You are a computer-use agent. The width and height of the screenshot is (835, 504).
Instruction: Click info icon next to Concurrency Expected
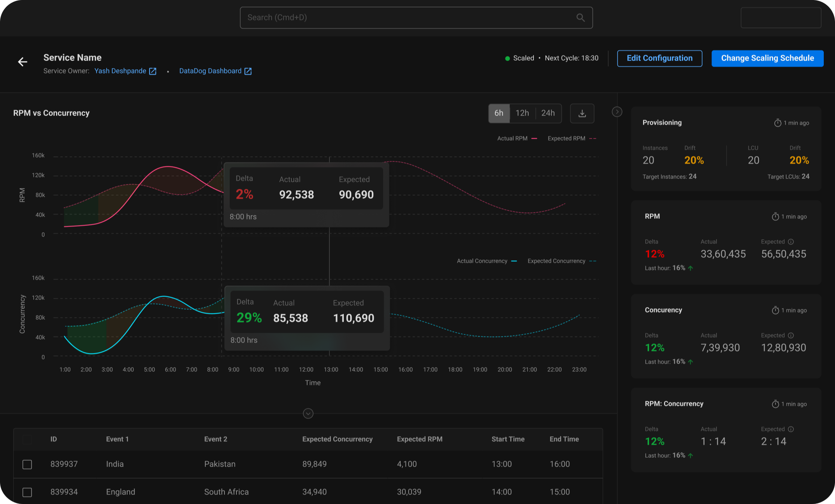791,335
